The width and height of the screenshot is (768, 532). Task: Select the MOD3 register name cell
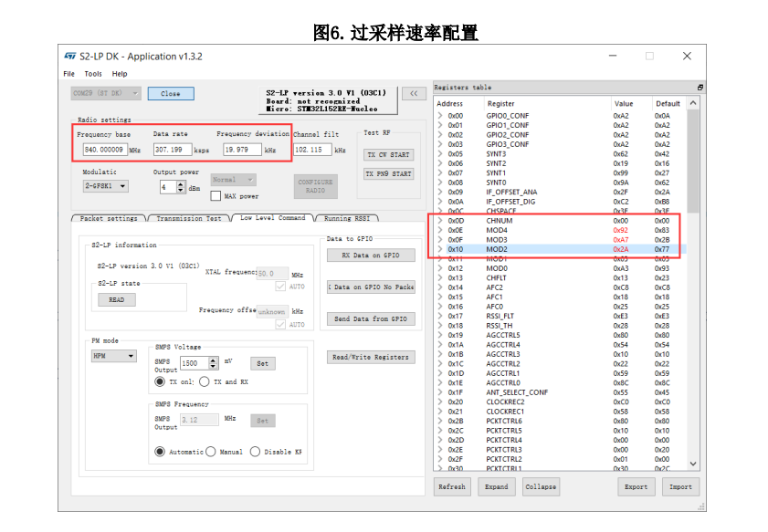click(497, 240)
